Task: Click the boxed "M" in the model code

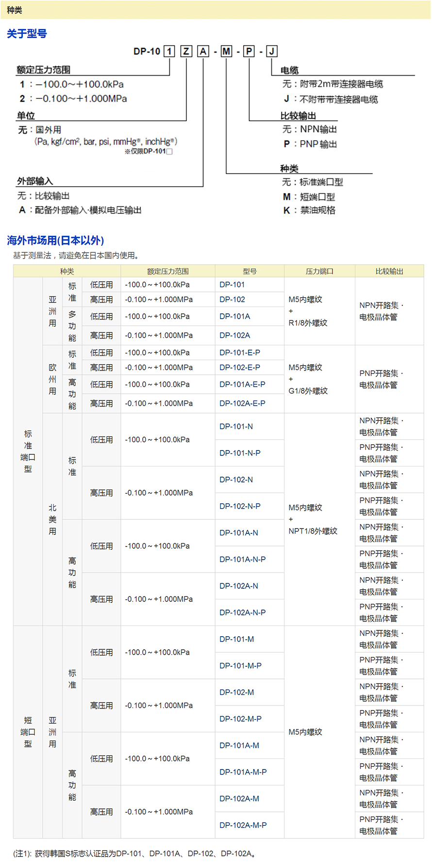Action: pyautogui.click(x=226, y=51)
